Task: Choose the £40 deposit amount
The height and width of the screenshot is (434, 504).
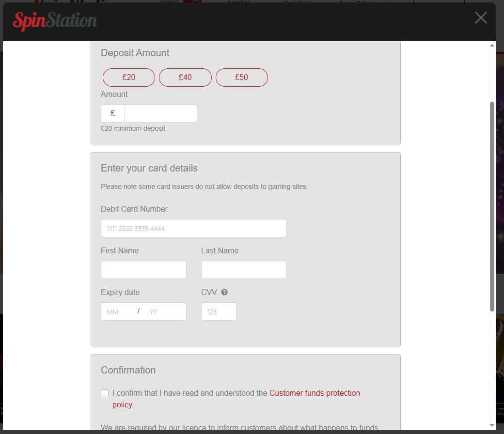Action: pos(185,77)
